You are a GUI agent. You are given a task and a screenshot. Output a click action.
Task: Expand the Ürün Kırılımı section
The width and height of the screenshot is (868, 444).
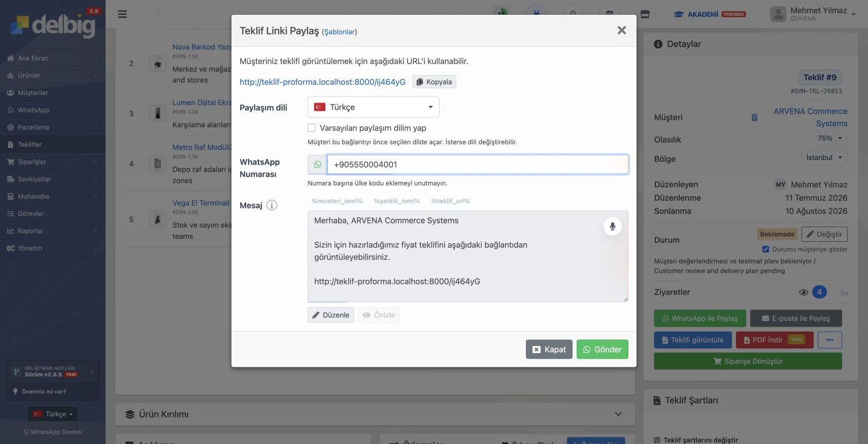[x=375, y=414]
